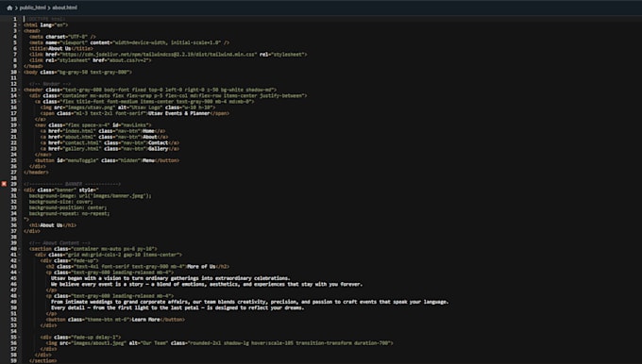Image resolution: width=642 pixels, height=364 pixels.
Task: Collapse the fade-up delay-1 div fold on line 55
Action: click(20, 337)
